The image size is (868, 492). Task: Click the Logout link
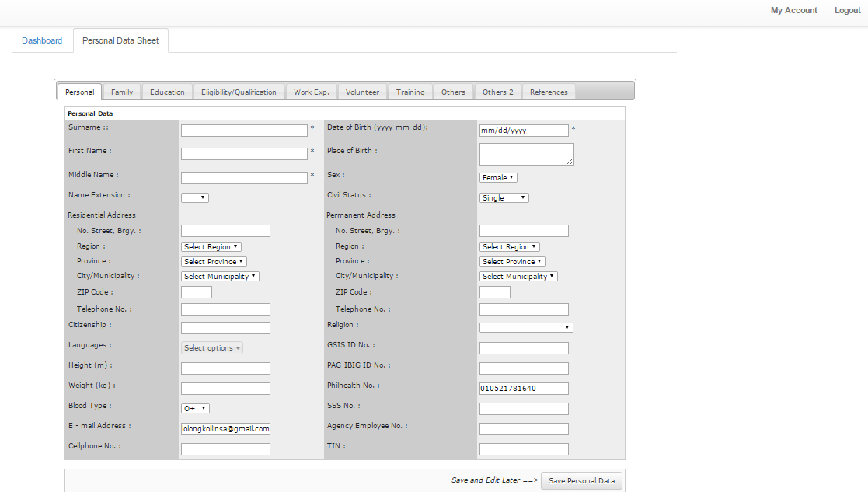coord(847,10)
